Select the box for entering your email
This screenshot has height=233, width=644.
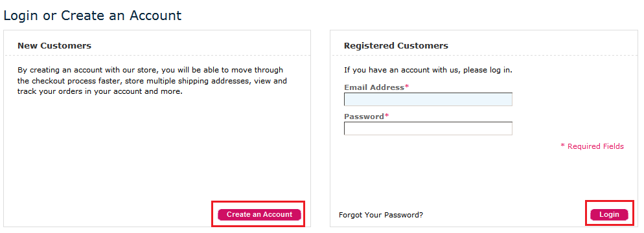point(428,99)
